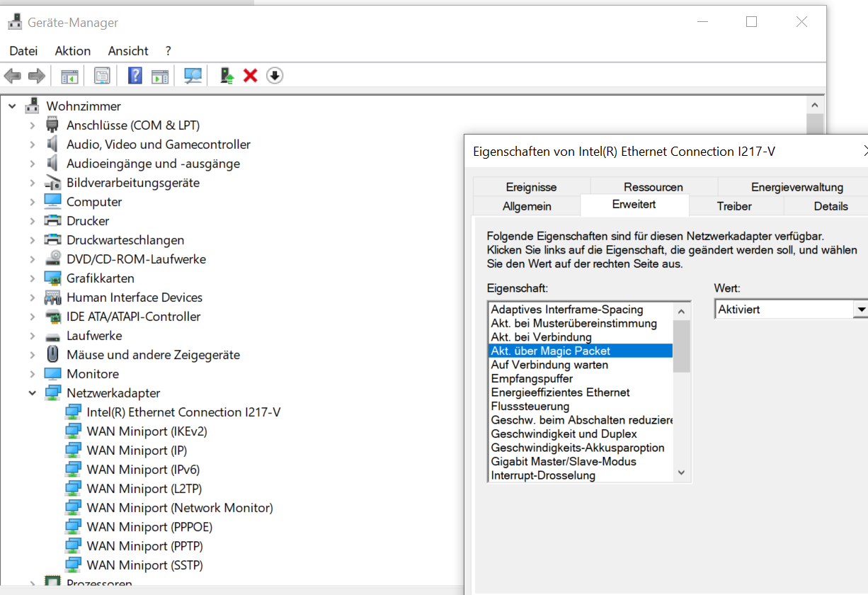Click the property list scrollbar up arrow

tap(681, 311)
